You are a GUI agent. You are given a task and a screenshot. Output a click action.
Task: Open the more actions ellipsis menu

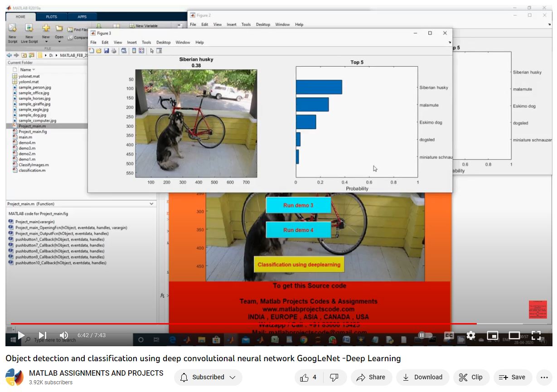pos(544,377)
